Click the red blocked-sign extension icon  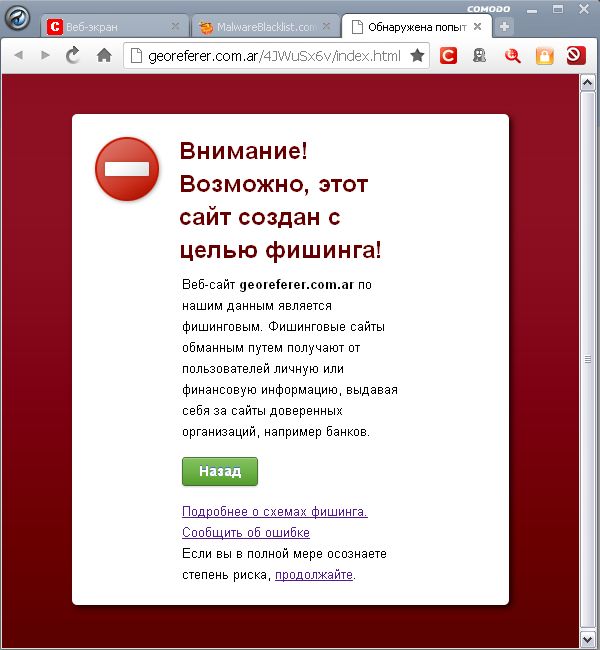[575, 56]
